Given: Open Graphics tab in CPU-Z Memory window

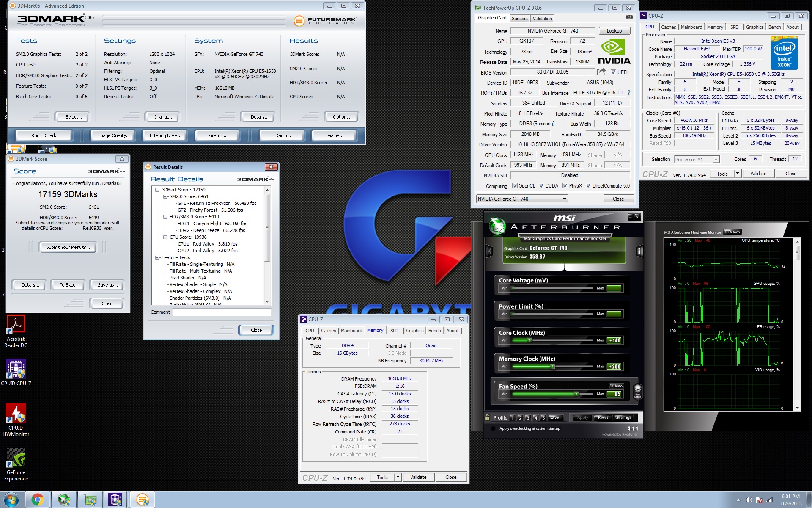Looking at the screenshot, I should pyautogui.click(x=414, y=331).
